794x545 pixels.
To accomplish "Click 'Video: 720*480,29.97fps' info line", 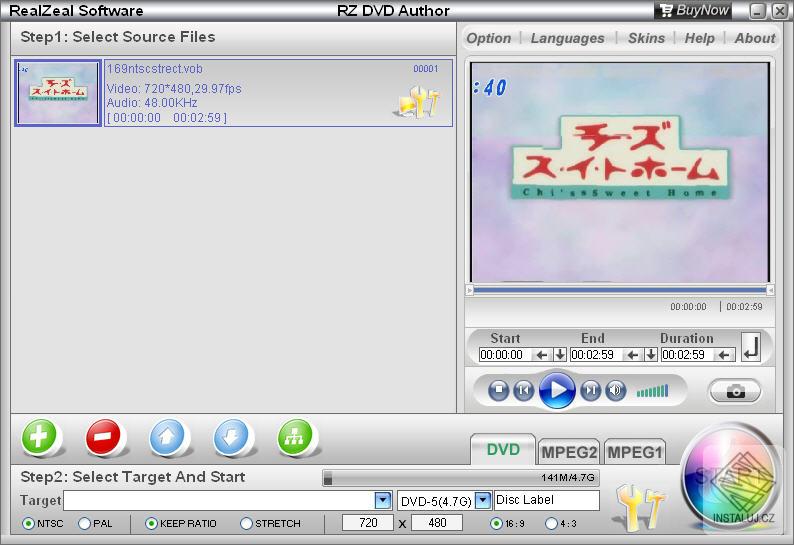I will click(174, 89).
